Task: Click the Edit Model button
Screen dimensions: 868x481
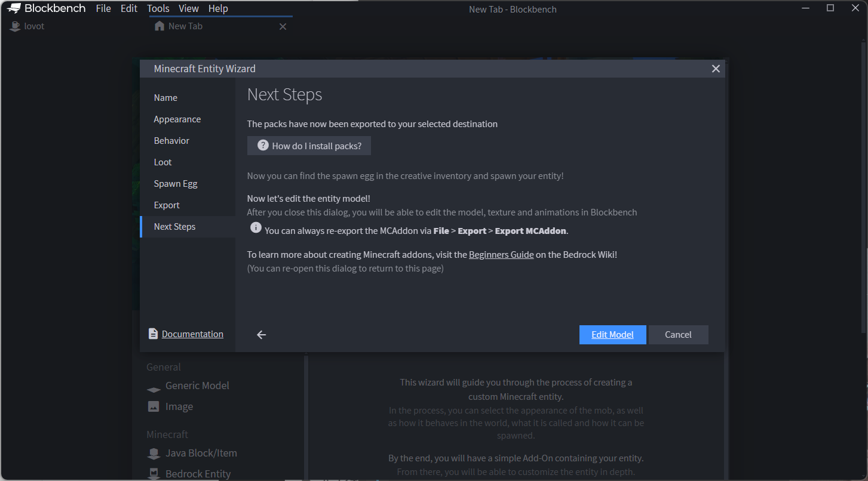Action: point(612,335)
